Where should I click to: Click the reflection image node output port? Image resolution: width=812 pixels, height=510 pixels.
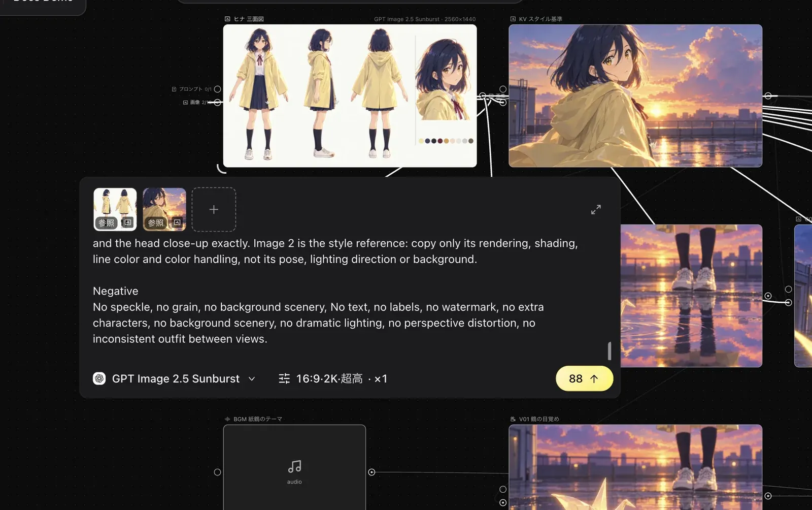pos(768,296)
